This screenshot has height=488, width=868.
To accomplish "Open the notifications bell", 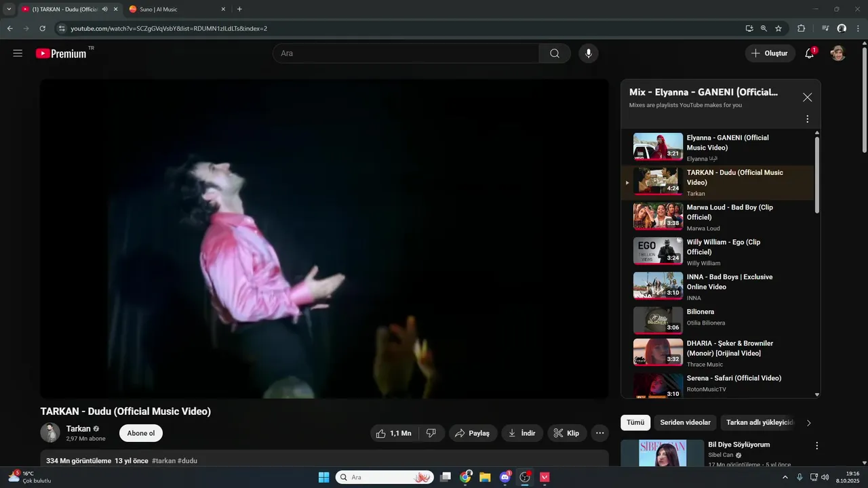I will tap(809, 54).
